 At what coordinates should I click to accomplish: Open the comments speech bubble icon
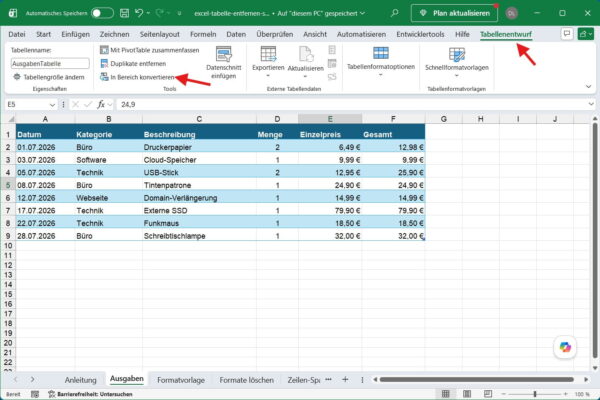(567, 34)
